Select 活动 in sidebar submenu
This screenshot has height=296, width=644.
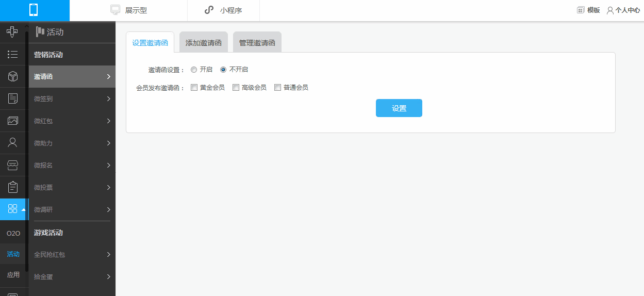[13, 254]
